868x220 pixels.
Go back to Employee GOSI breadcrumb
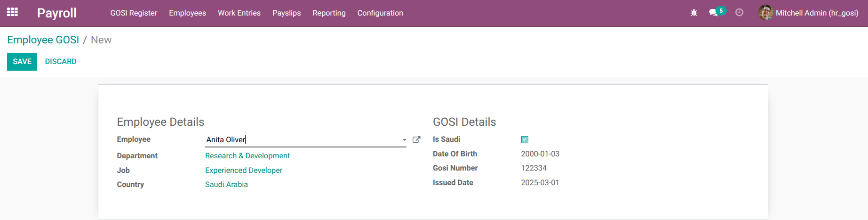(43, 40)
